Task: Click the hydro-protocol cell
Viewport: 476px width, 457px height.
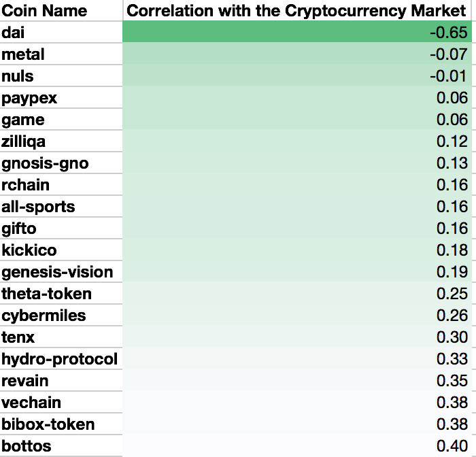Action: pos(60,359)
